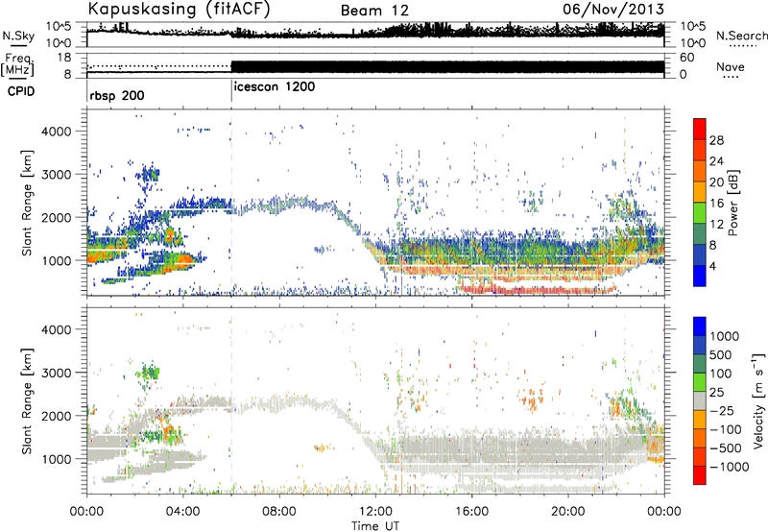Image resolution: width=768 pixels, height=532 pixels.
Task: Click the 'CPID' label
Action: (x=21, y=91)
